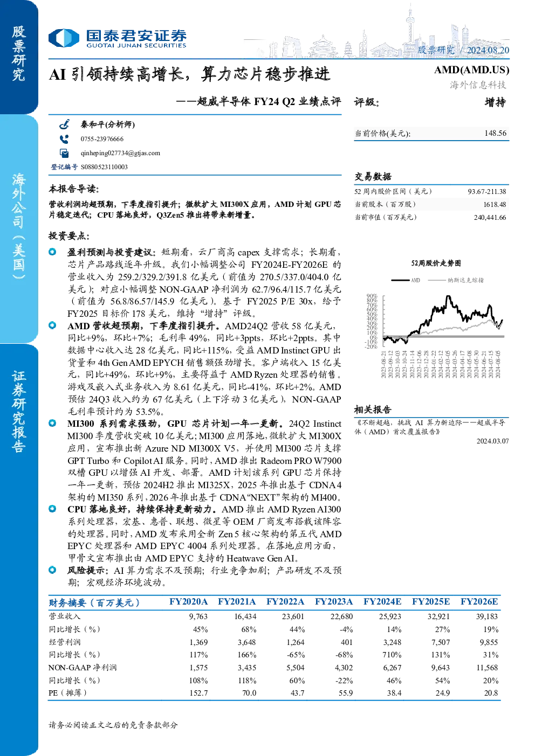Click the 本报告导读 heading

(x=73, y=189)
